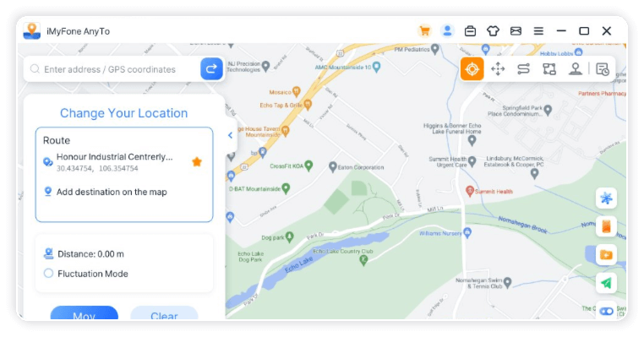This screenshot has height=337, width=644.
Task: Toggle the switch at bottom-right of map
Action: 606,312
